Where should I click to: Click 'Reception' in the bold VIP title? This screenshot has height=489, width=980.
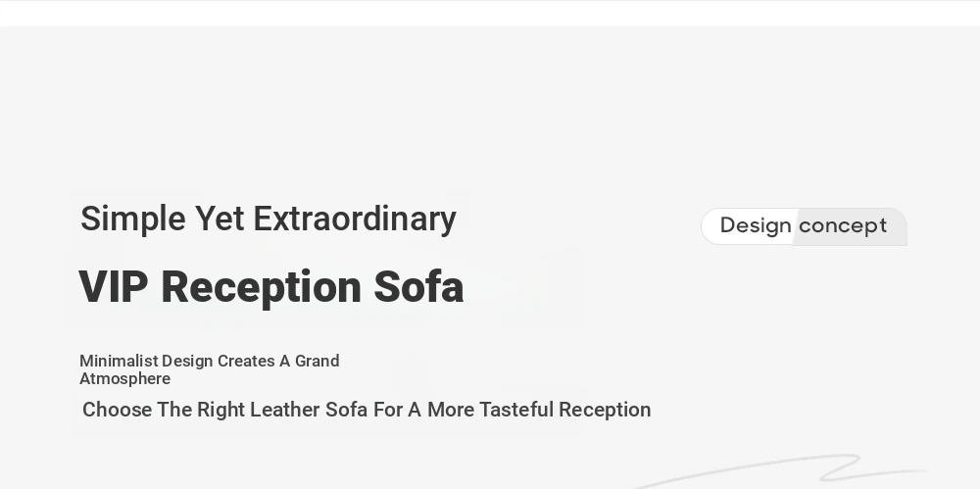click(x=262, y=289)
